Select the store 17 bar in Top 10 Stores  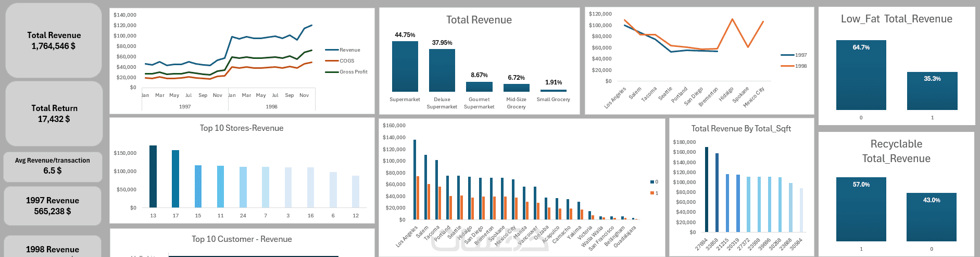click(175, 179)
